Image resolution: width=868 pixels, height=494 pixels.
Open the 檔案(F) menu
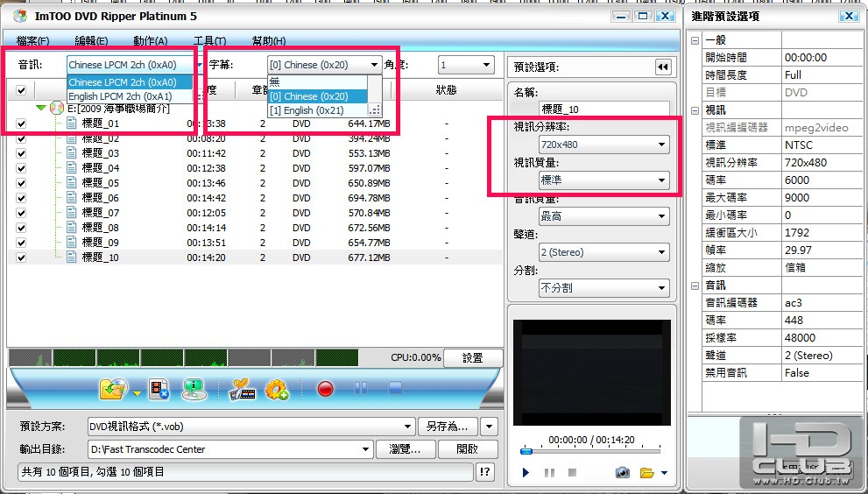(x=32, y=40)
